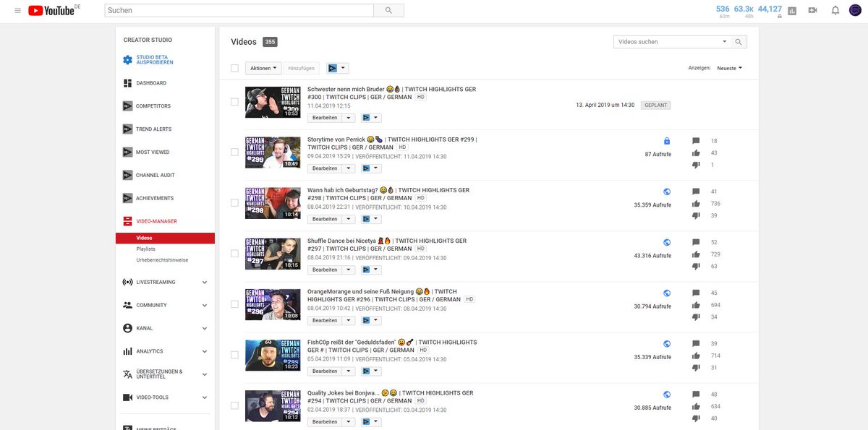
Task: Open Competitors in sidebar
Action: tap(153, 106)
